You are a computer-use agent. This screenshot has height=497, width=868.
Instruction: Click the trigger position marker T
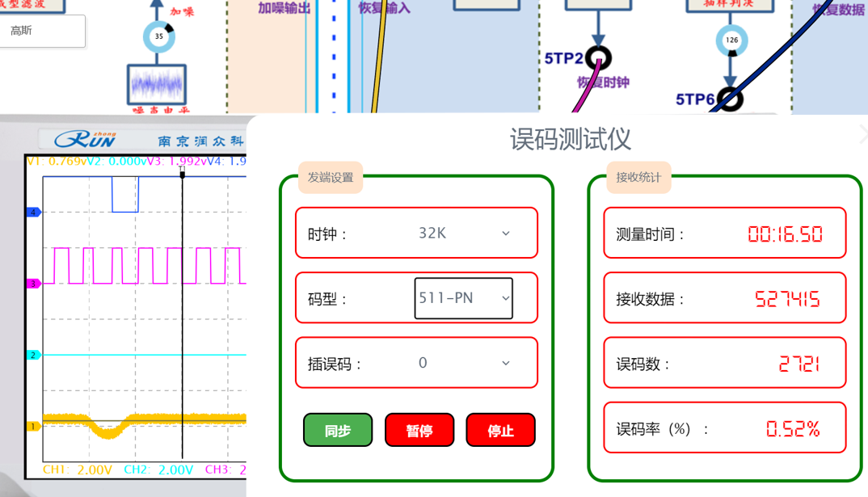click(x=183, y=172)
